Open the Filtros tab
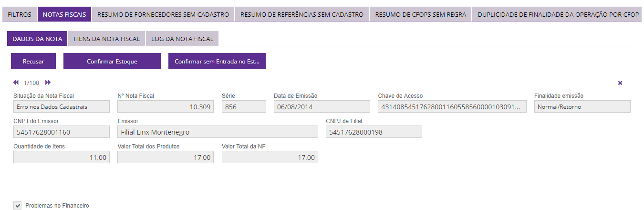The image size is (644, 210). [20, 14]
